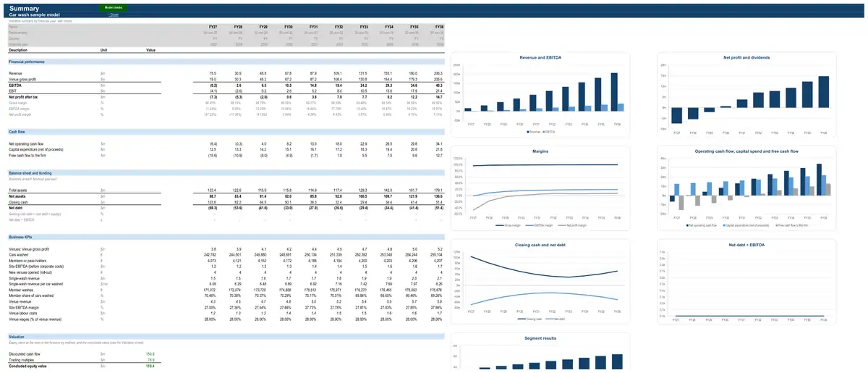Select the FY36 column header
Screen dimensions: 868x373
coord(439,27)
